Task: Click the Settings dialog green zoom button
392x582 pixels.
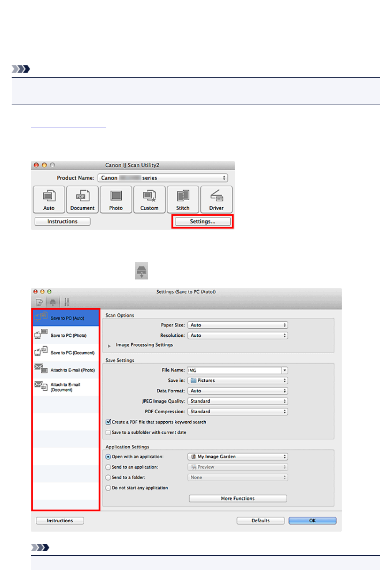Action: (49, 292)
